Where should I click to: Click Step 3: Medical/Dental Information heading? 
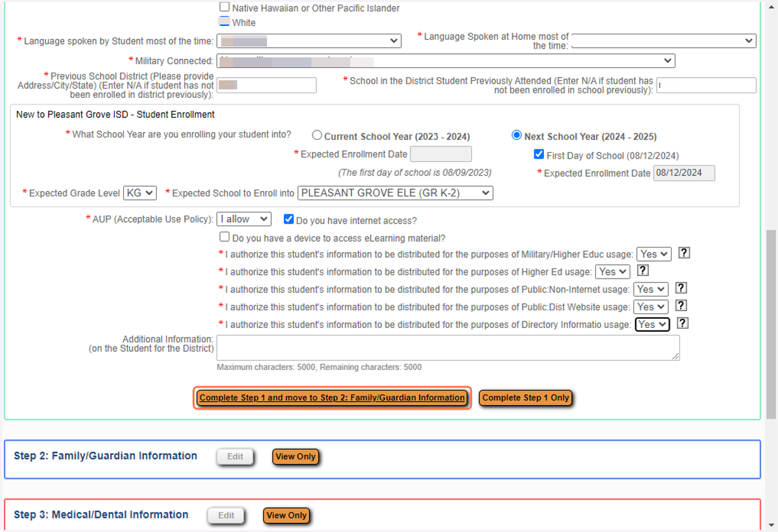click(101, 515)
